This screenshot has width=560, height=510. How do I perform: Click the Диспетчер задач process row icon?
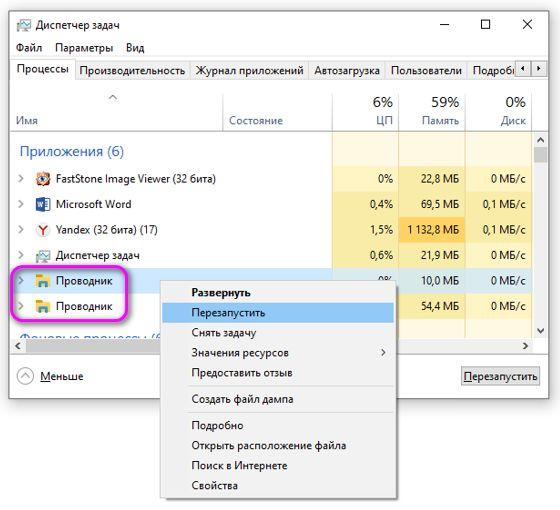coord(43,255)
